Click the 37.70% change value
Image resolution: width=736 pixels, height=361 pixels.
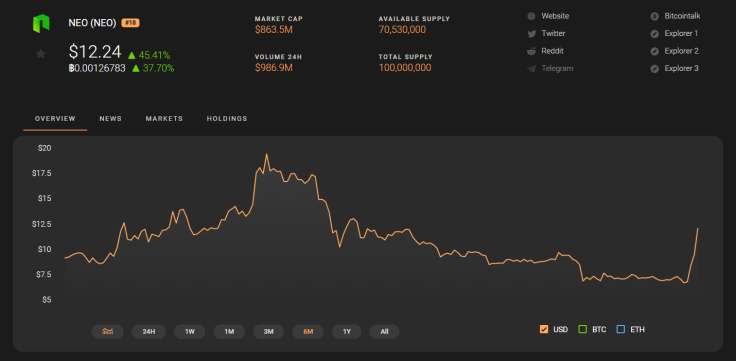click(158, 69)
